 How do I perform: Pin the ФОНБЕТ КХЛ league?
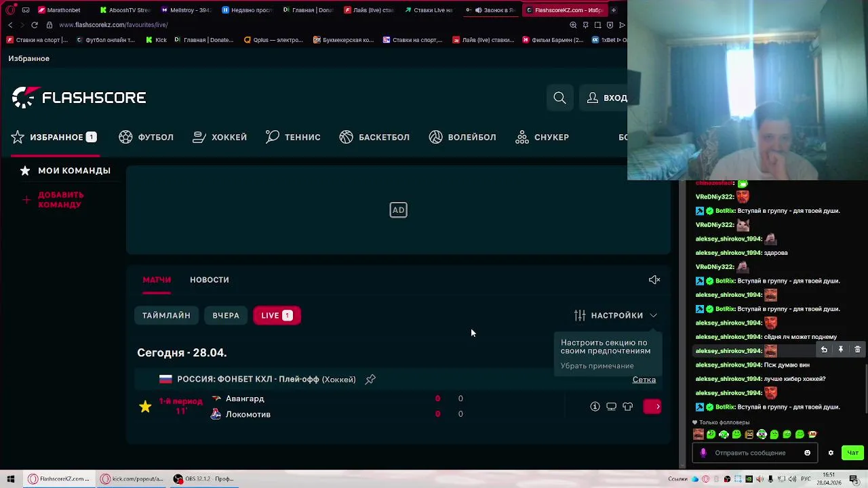(x=370, y=380)
